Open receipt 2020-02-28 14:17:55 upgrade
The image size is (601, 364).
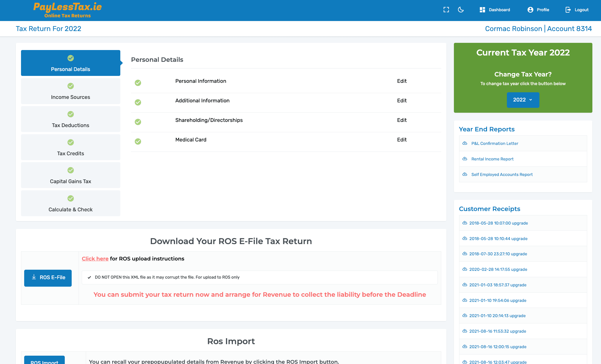498,269
